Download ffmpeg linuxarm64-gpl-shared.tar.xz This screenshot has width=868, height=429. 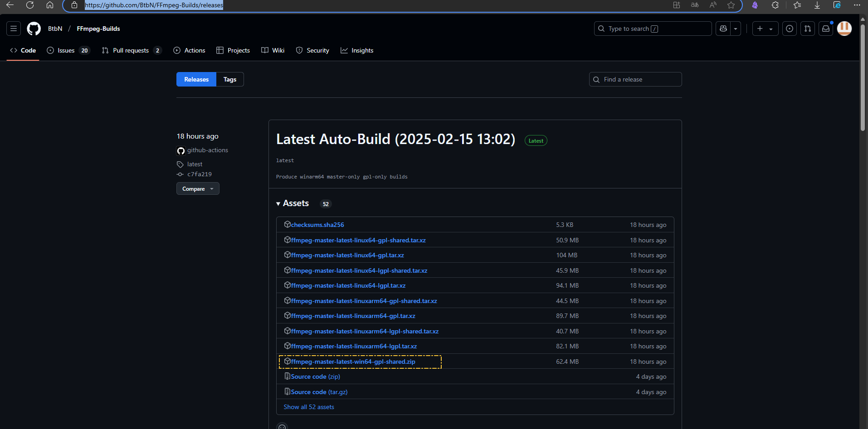click(364, 301)
